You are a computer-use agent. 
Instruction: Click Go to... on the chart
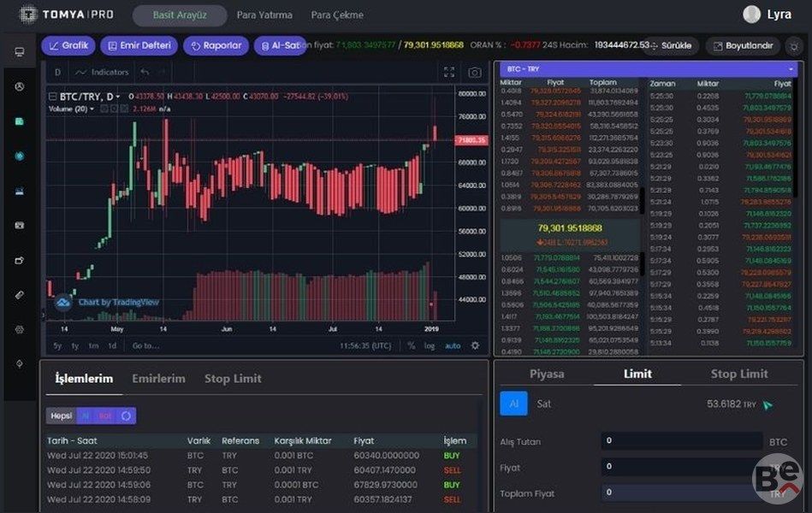click(145, 345)
